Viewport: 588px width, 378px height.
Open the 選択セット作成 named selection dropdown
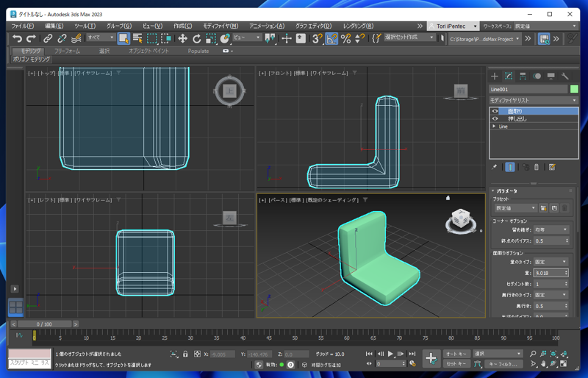tap(409, 38)
